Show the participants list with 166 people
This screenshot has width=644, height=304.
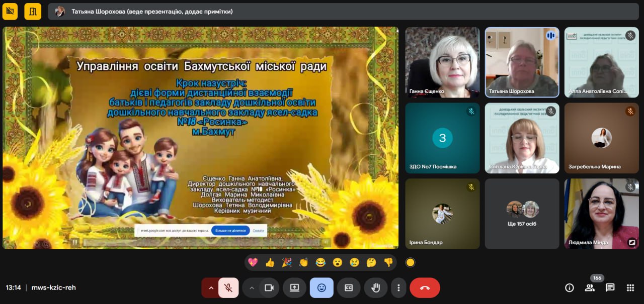coord(590,288)
